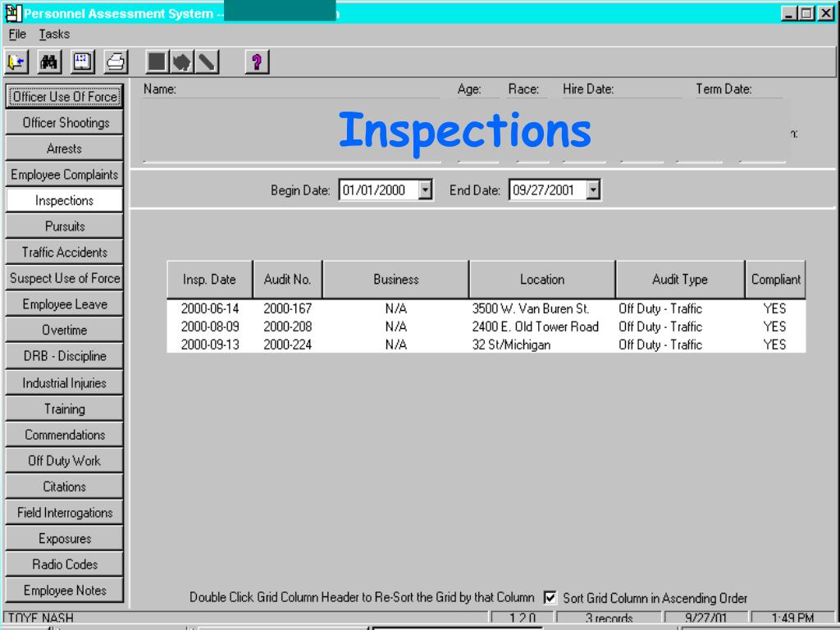Click the purple question mark help icon
The width and height of the screenshot is (840, 630).
click(257, 62)
